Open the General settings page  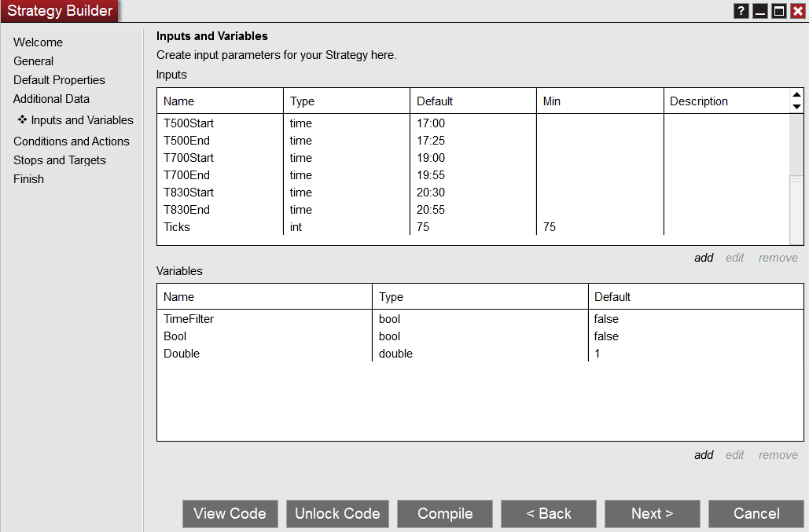pyautogui.click(x=33, y=61)
